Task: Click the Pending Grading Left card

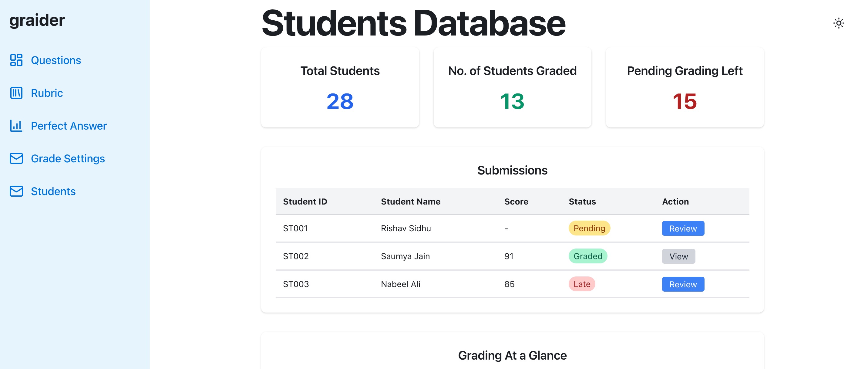Action: (684, 87)
